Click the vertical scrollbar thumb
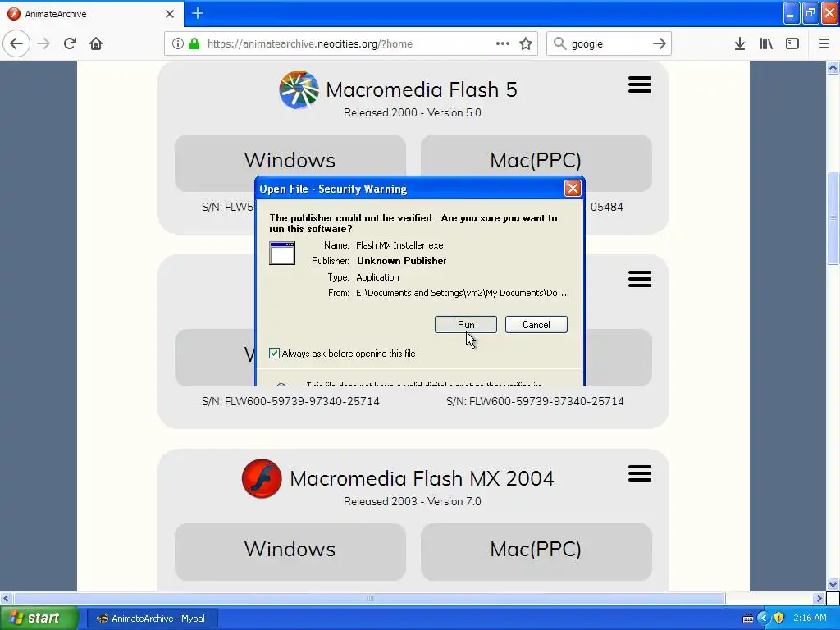This screenshot has width=840, height=630. [833, 218]
